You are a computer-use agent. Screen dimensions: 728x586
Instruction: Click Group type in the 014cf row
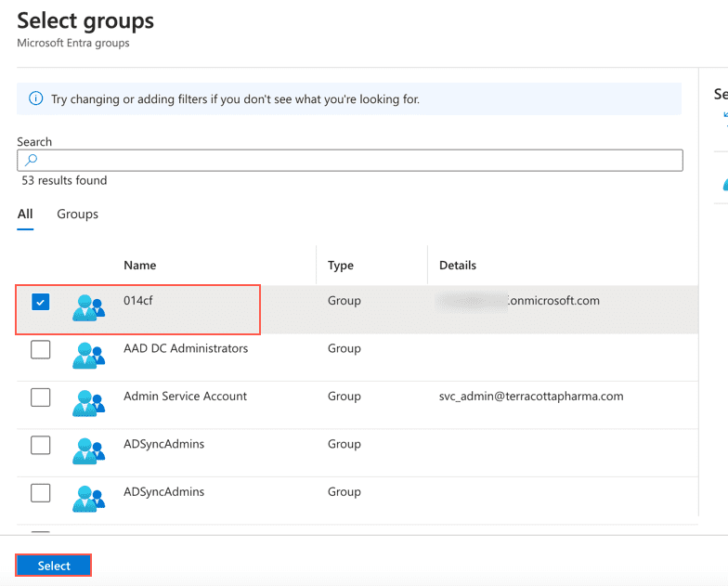(x=344, y=301)
